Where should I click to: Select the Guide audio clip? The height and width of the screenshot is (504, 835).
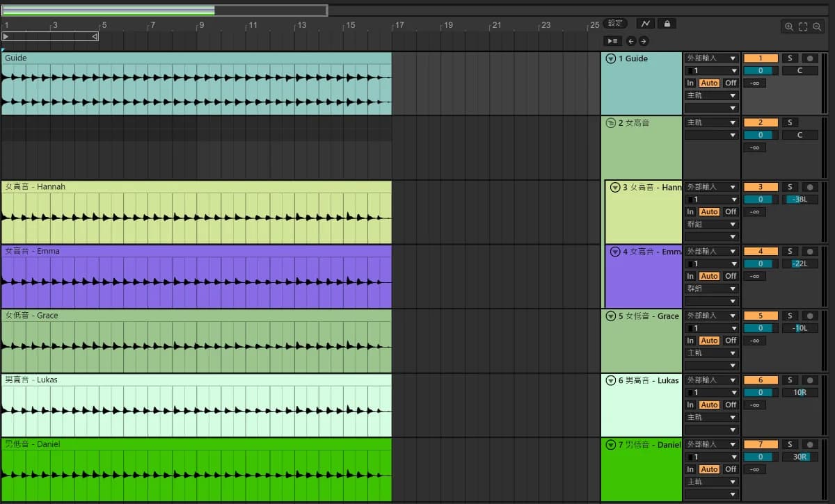(196, 83)
